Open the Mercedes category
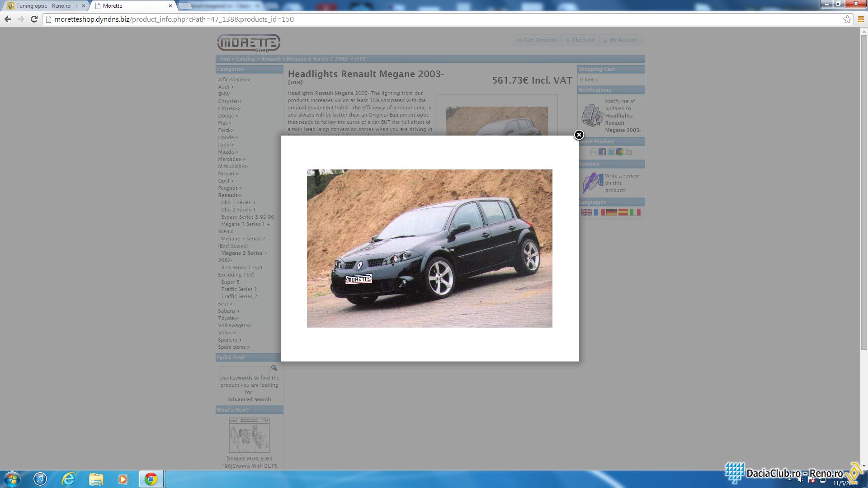Viewport: 868px width, 488px height. (x=231, y=159)
